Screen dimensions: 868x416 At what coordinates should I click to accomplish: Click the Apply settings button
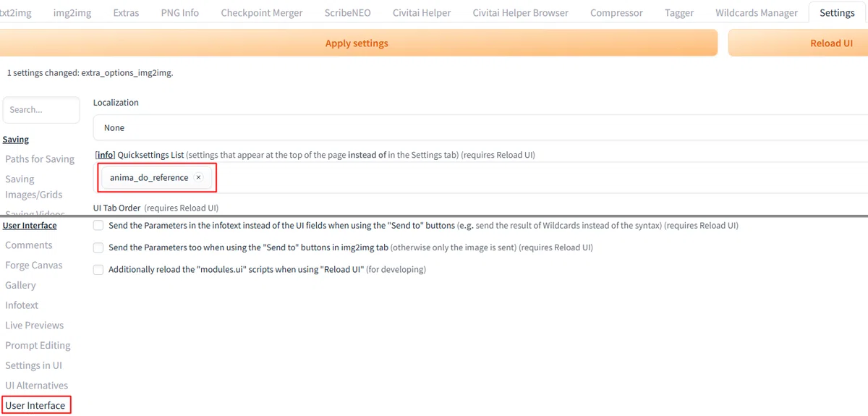[357, 43]
